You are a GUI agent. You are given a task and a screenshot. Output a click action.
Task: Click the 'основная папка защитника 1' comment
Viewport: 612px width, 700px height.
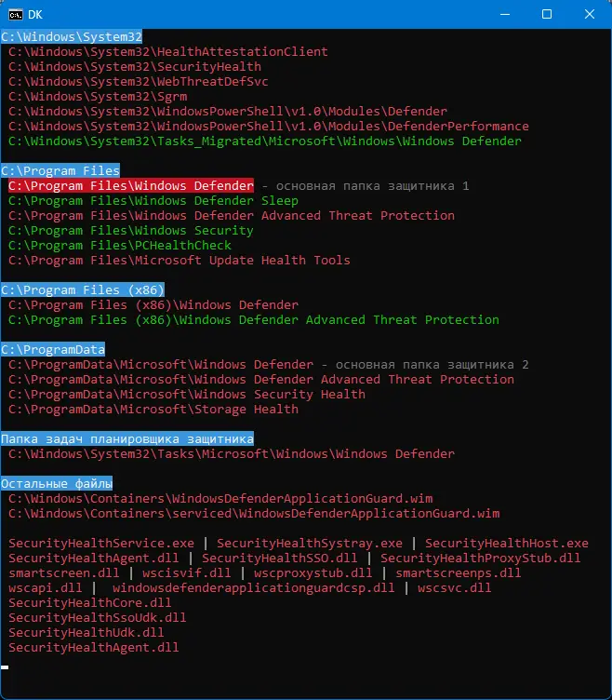tap(372, 186)
